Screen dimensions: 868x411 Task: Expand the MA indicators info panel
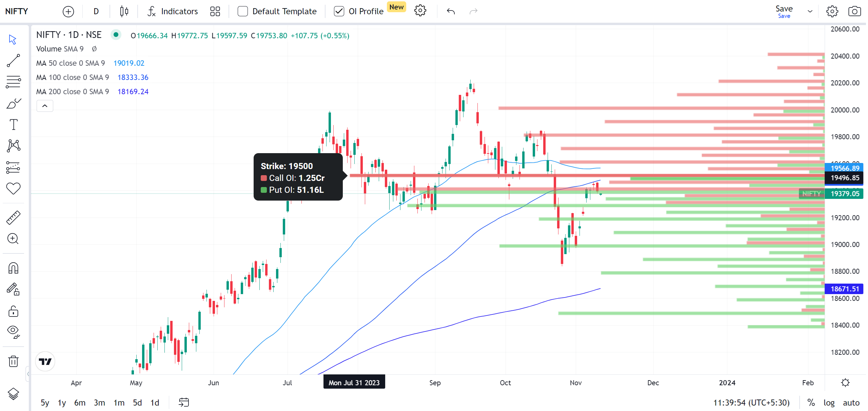coord(44,105)
